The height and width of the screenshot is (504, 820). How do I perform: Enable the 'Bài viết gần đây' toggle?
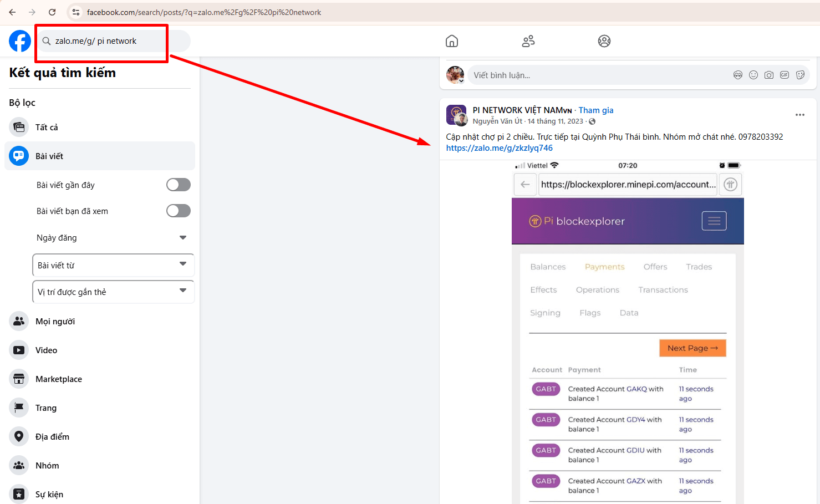coord(179,185)
